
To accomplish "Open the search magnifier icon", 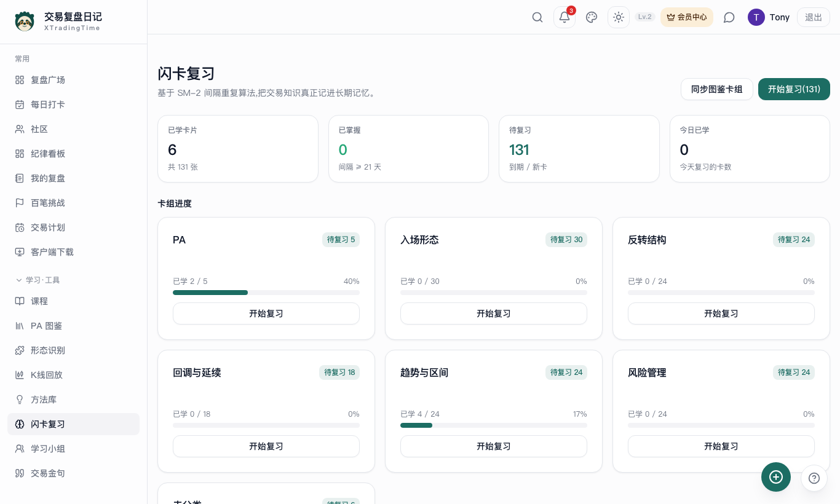I will click(537, 17).
